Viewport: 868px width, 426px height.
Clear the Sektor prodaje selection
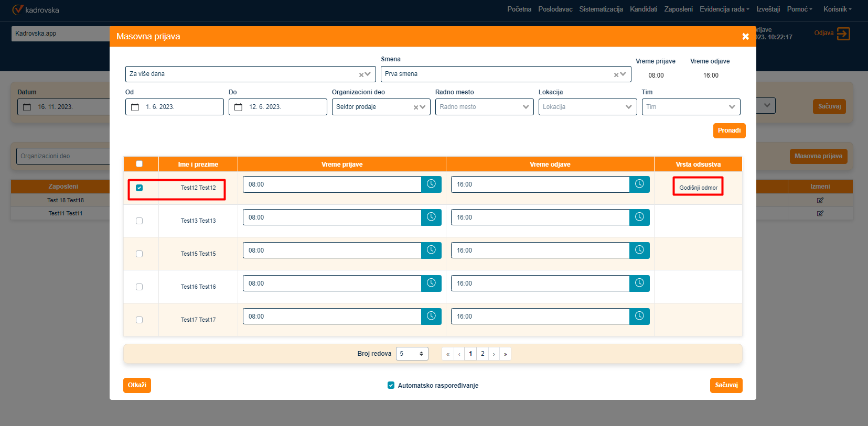point(416,107)
